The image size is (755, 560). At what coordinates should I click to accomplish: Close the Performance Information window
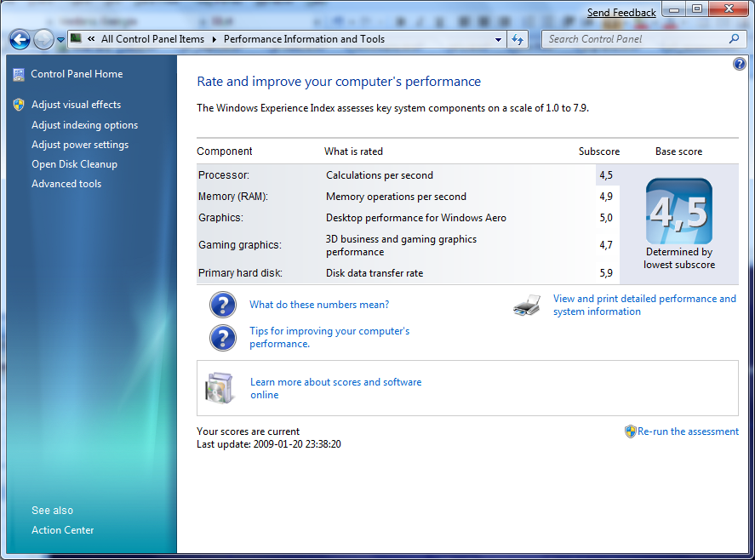(729, 9)
